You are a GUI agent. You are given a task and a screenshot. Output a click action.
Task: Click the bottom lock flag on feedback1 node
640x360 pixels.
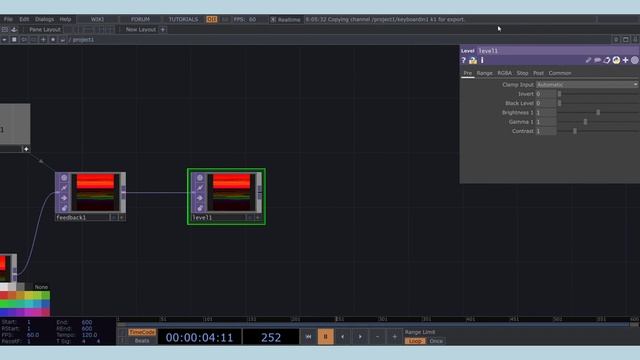[64, 208]
